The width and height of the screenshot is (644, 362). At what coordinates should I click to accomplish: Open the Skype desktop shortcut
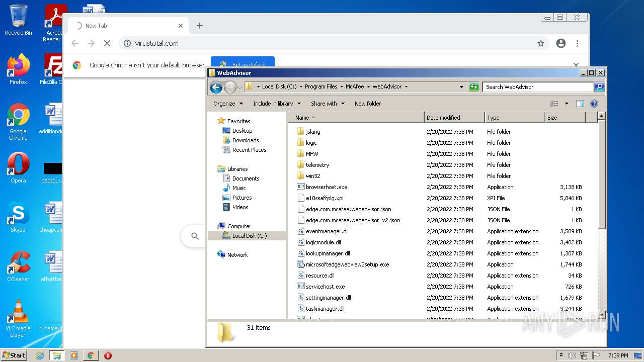point(18,217)
